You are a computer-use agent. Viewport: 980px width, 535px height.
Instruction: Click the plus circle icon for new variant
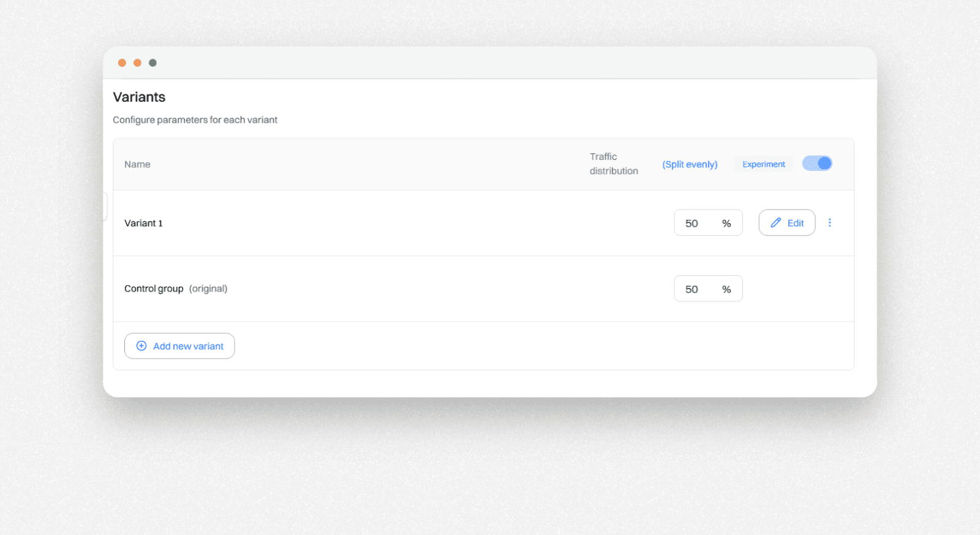(141, 346)
